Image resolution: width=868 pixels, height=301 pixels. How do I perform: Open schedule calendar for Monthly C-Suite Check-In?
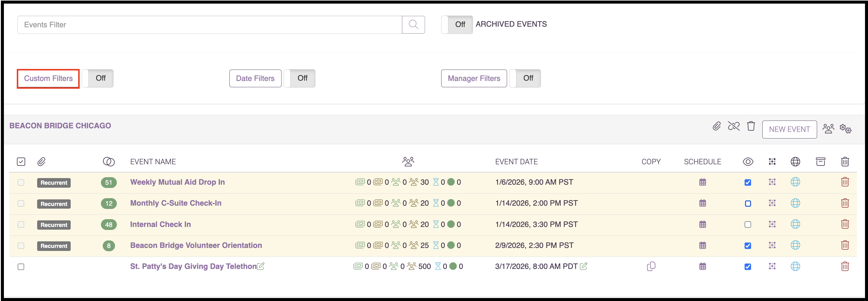[x=702, y=203]
